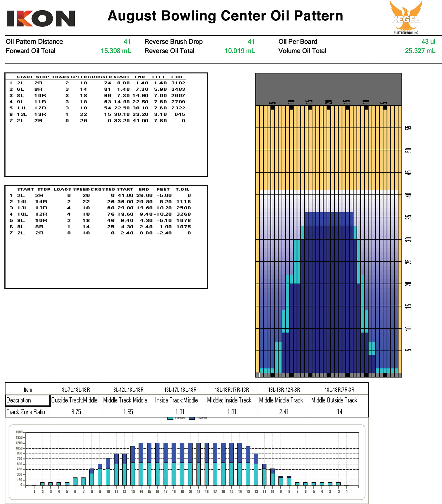
Task: Click the 55 foot marker beside lane graphic
Action: pyautogui.click(x=408, y=128)
